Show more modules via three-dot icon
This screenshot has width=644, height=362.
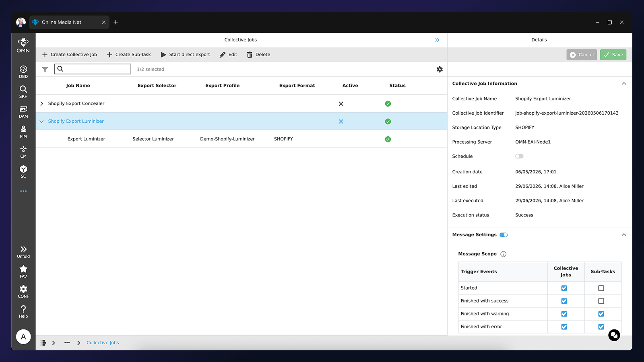click(x=23, y=191)
